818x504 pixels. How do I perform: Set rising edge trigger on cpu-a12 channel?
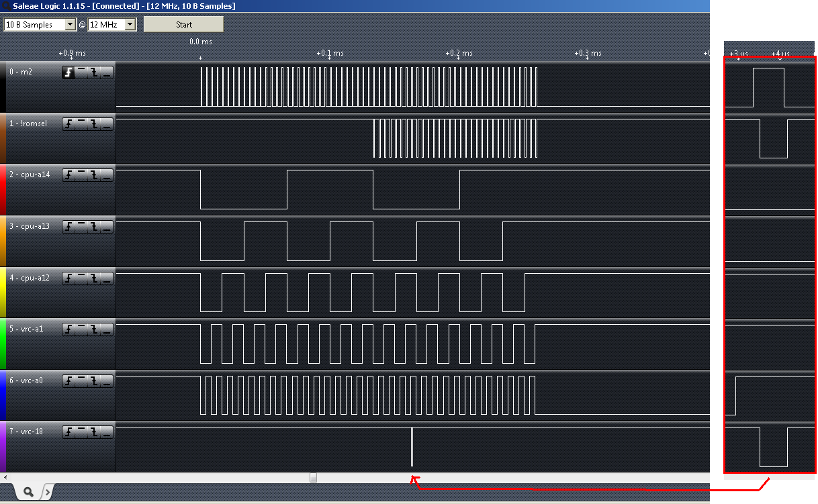point(69,278)
